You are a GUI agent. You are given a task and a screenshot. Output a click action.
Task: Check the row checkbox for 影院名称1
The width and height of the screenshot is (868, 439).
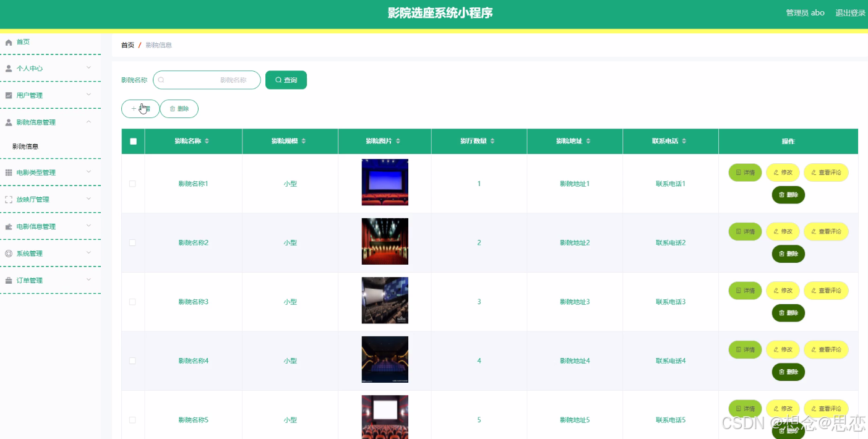pos(132,184)
